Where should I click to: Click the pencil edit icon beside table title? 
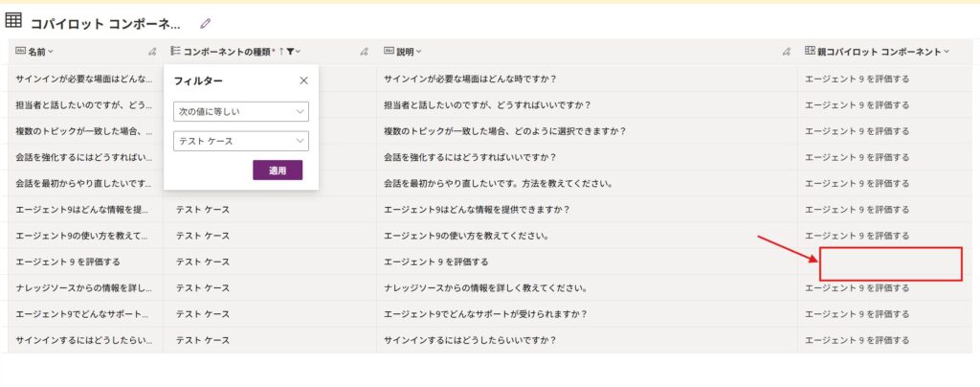tap(205, 23)
